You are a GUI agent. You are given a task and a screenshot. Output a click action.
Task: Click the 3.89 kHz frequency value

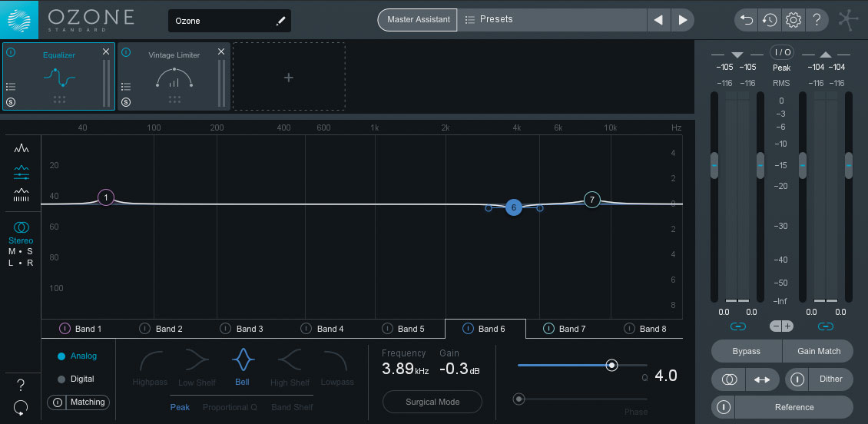pos(406,369)
